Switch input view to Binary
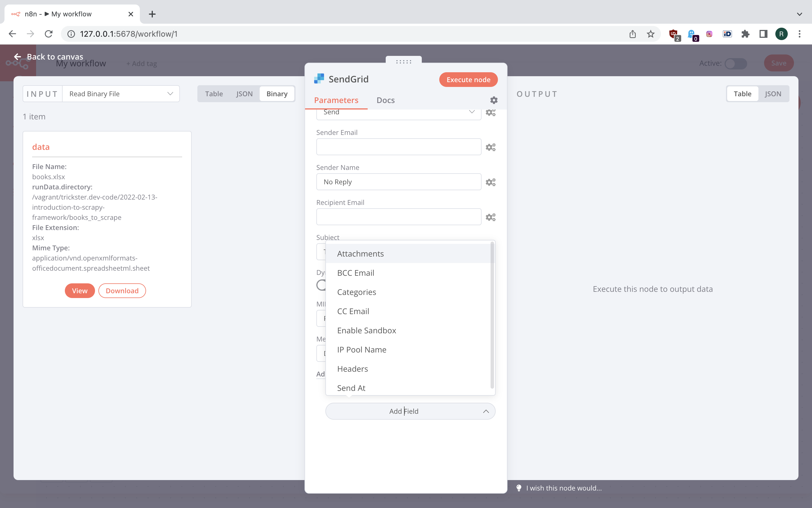The width and height of the screenshot is (812, 508). click(x=277, y=94)
